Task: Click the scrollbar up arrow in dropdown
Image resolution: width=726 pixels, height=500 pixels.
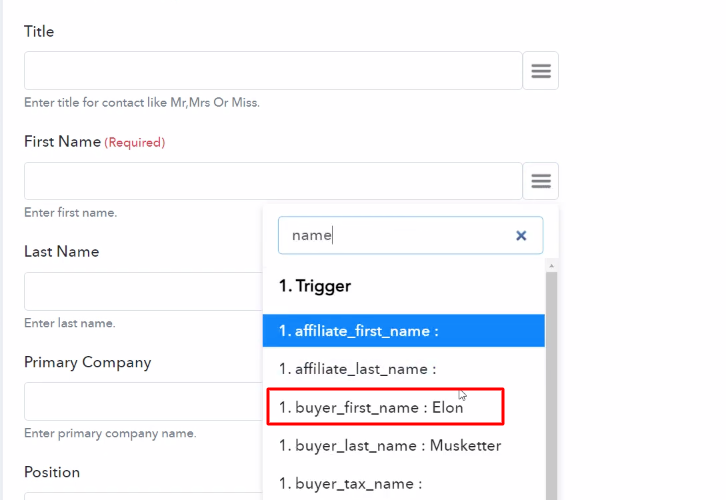Action: [551, 266]
